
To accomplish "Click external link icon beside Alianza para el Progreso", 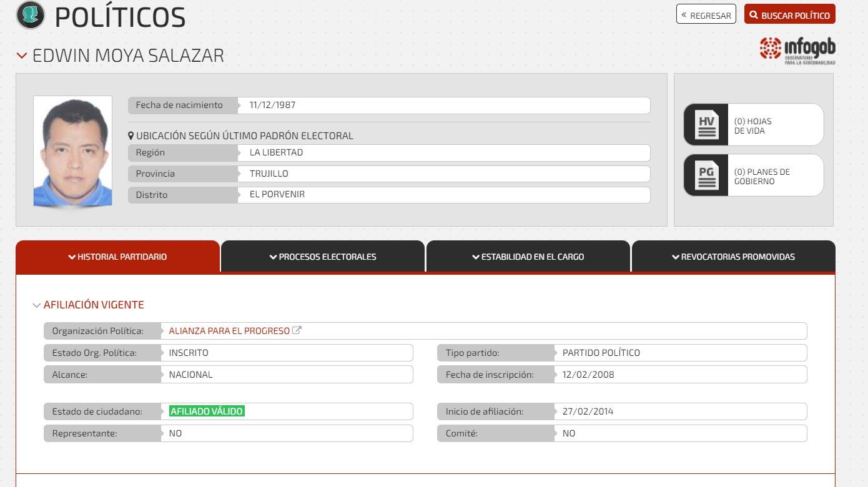I will [297, 331].
